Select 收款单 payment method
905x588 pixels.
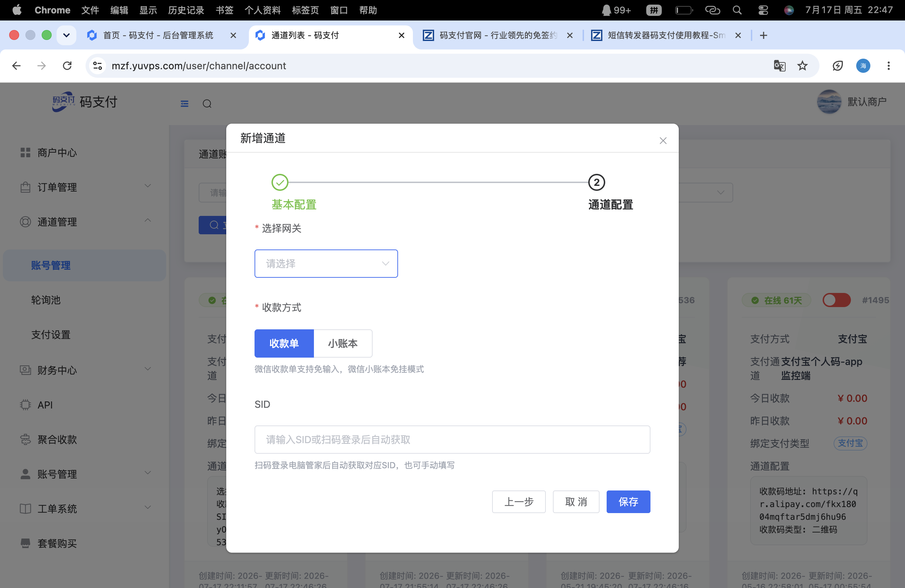(x=284, y=343)
